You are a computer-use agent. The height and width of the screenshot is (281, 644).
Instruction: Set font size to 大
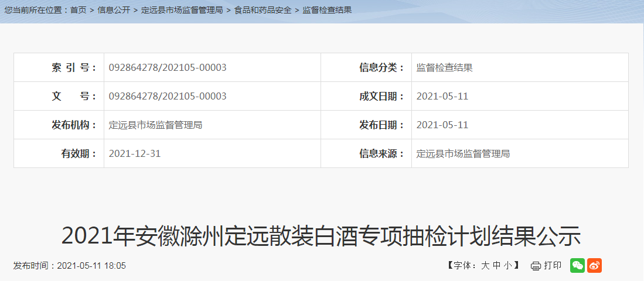coord(485,266)
